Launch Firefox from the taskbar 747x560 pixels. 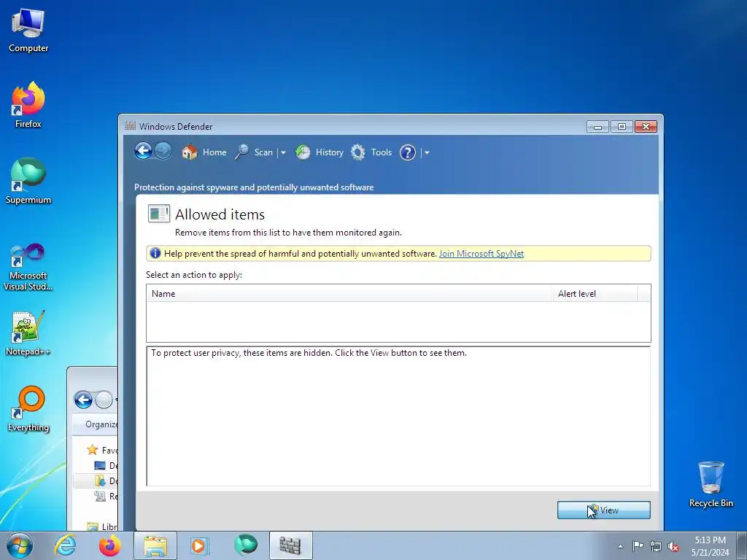tap(109, 545)
